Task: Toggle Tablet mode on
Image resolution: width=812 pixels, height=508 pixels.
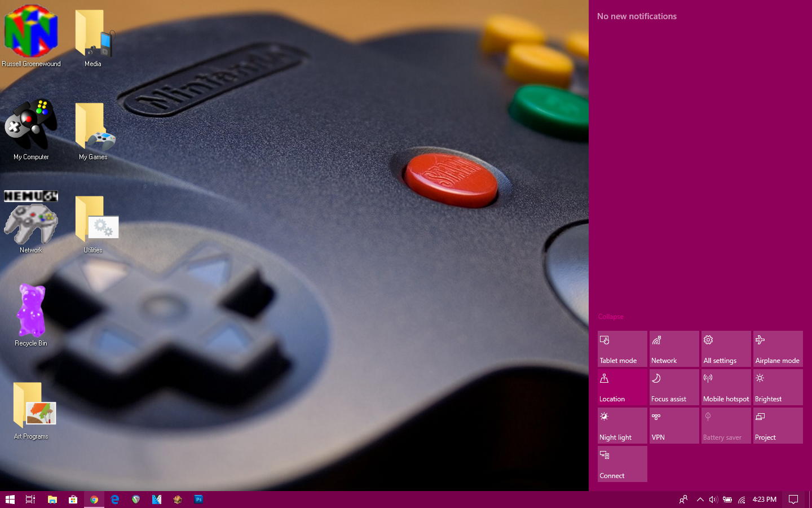Action: pos(622,348)
